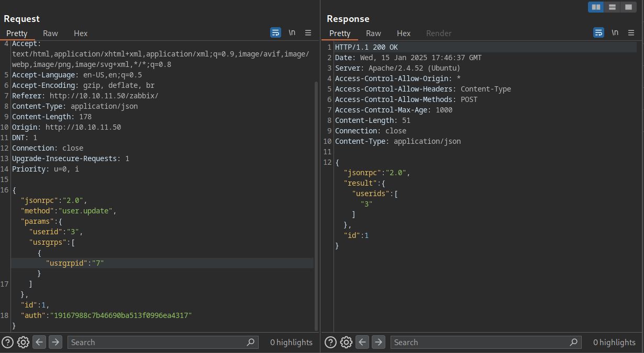
Task: Select side-by-side split layout view
Action: [596, 7]
